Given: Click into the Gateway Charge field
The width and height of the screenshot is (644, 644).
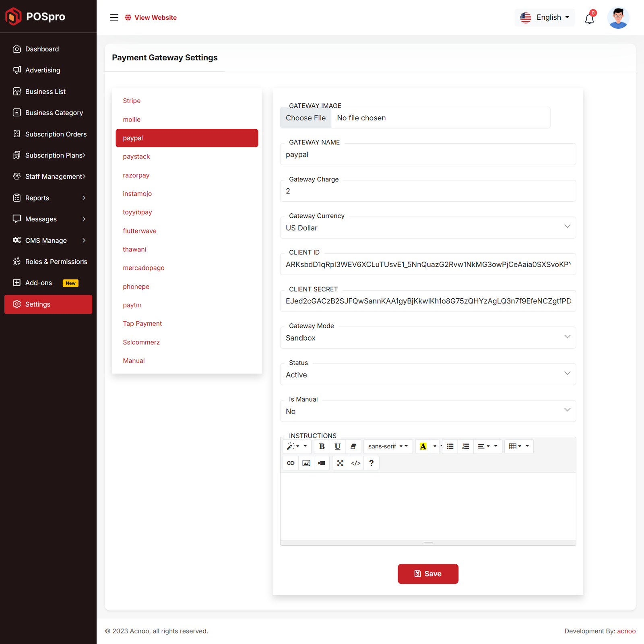Looking at the screenshot, I should pos(427,191).
